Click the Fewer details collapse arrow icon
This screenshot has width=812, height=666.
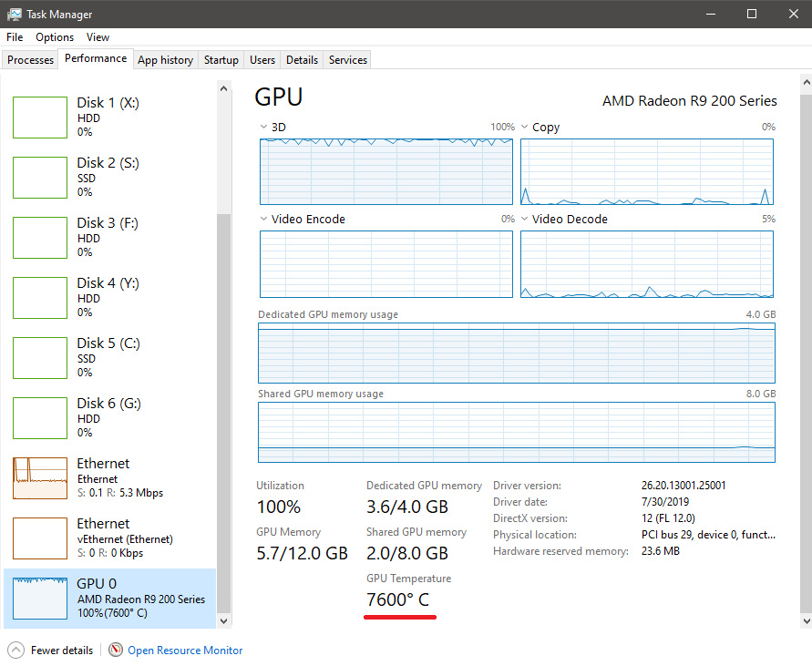coord(16,650)
